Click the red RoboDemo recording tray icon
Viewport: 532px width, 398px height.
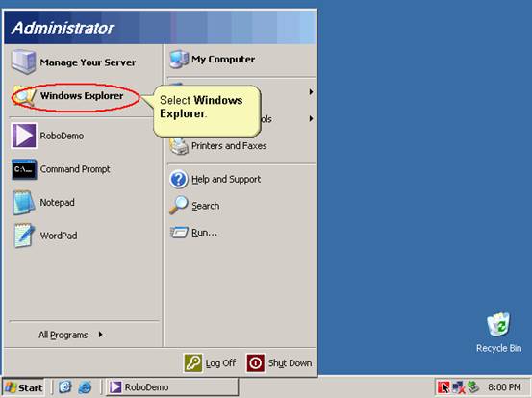pos(443,387)
